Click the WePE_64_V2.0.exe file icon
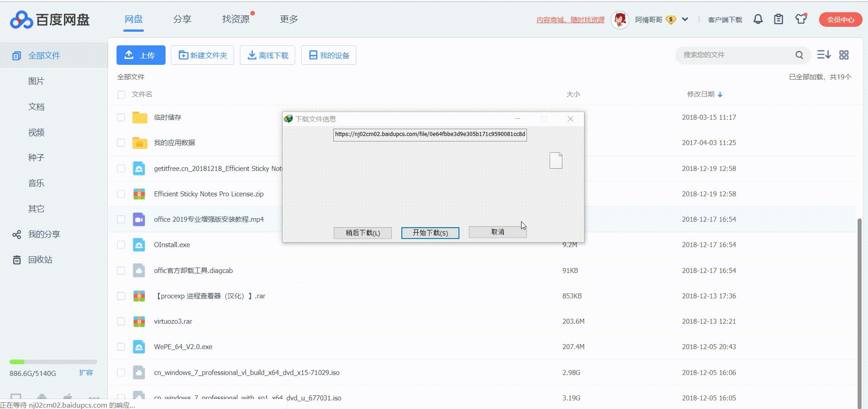 click(139, 347)
